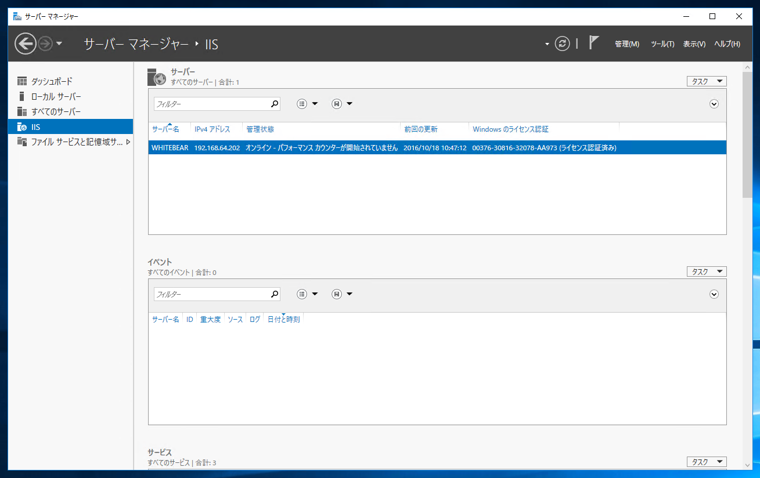The width and height of the screenshot is (760, 478).
Task: Click the license key 00376-30816-32078-AA973 cell
Action: point(544,148)
